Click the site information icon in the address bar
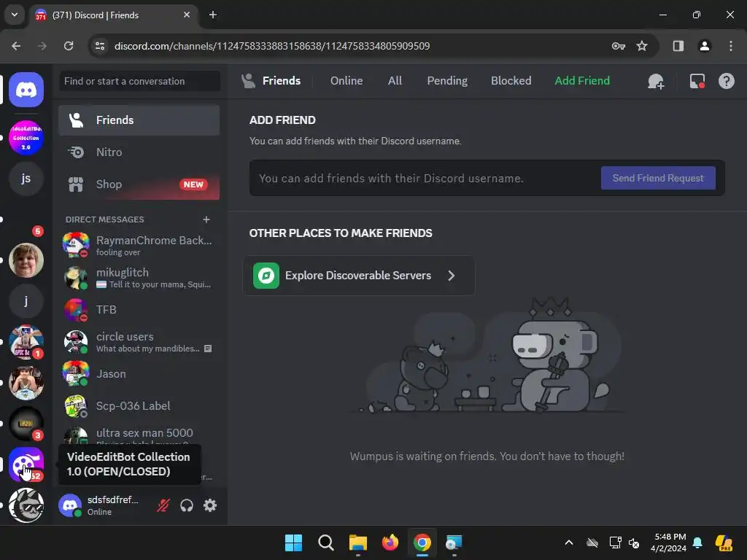Screen dimensions: 747x560 click(100, 46)
